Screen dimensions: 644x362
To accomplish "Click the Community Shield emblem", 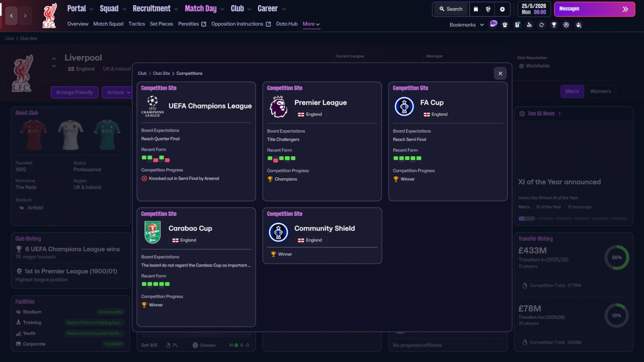I will point(278,232).
